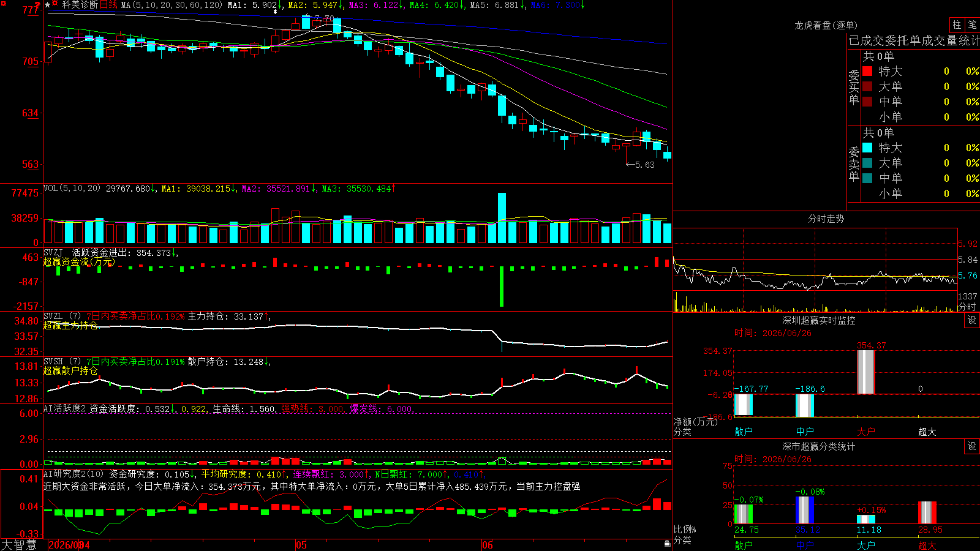Click the teal 大单 sell-order swatch

coord(867,163)
